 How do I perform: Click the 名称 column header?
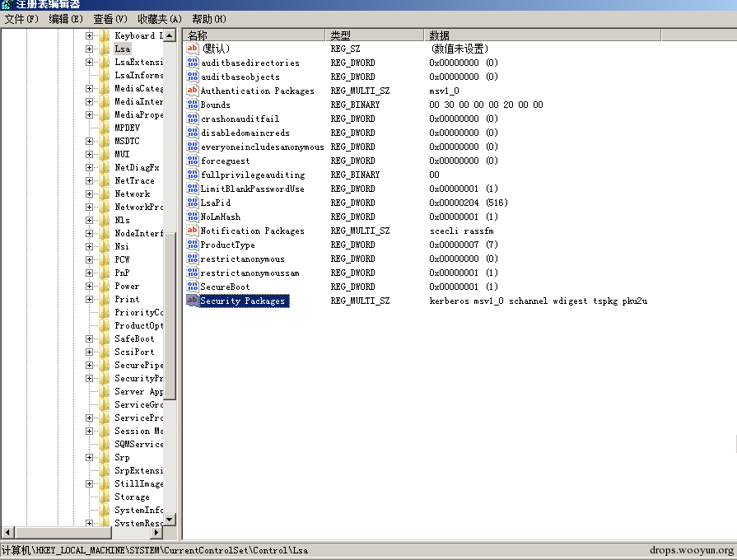point(247,35)
